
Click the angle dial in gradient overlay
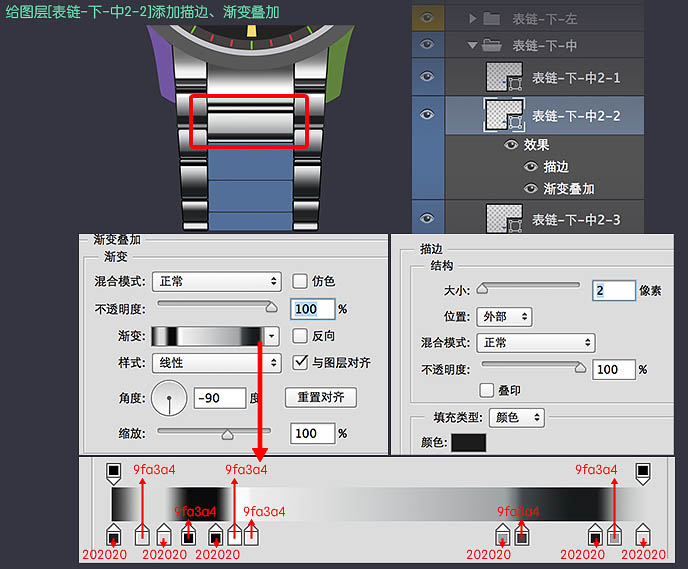pos(169,398)
